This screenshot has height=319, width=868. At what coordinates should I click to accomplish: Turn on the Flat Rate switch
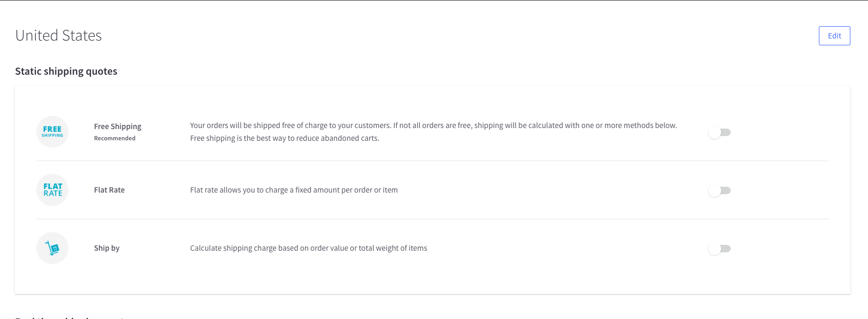(x=719, y=190)
